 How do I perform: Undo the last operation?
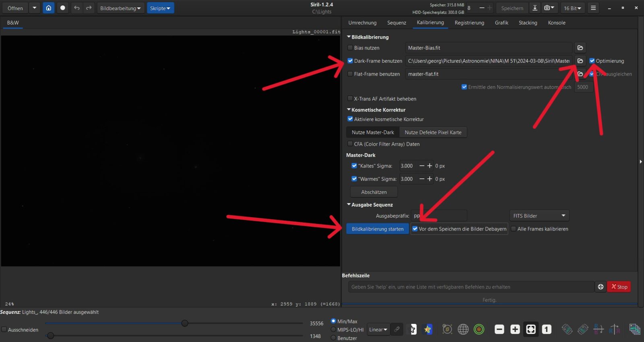point(77,8)
